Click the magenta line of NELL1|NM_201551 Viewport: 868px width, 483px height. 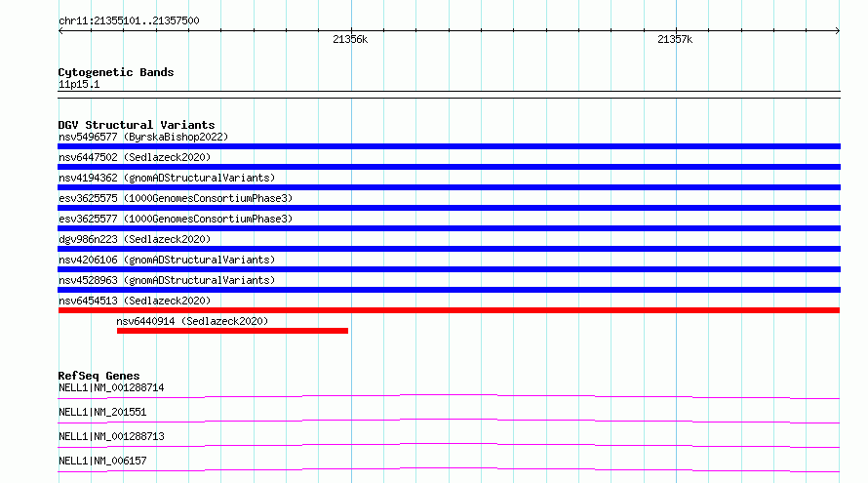point(449,421)
